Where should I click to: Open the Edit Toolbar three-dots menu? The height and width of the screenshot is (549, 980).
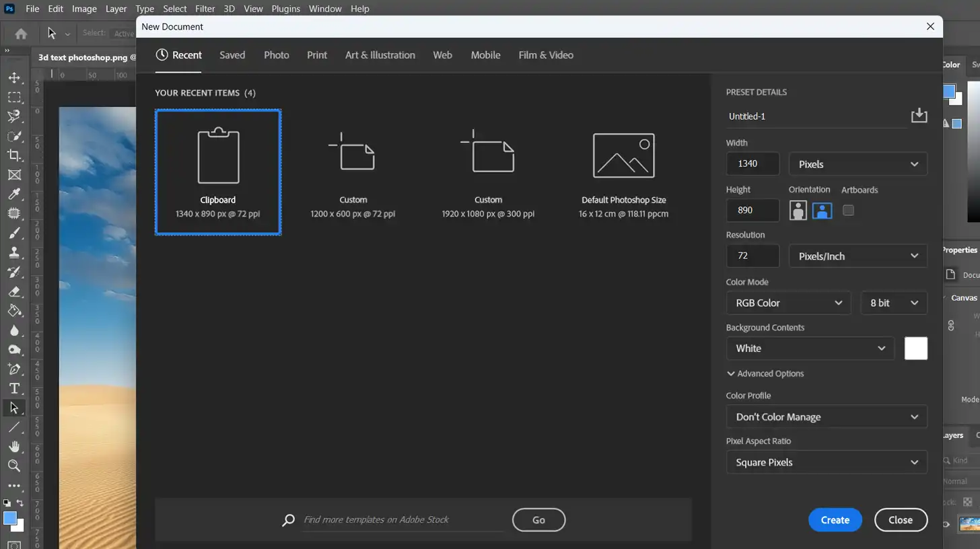(14, 485)
